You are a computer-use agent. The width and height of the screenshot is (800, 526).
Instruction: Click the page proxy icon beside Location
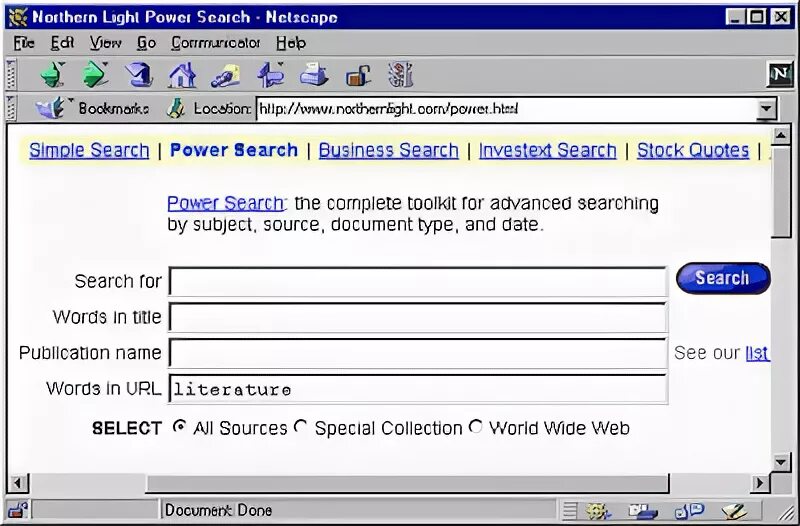pos(176,108)
